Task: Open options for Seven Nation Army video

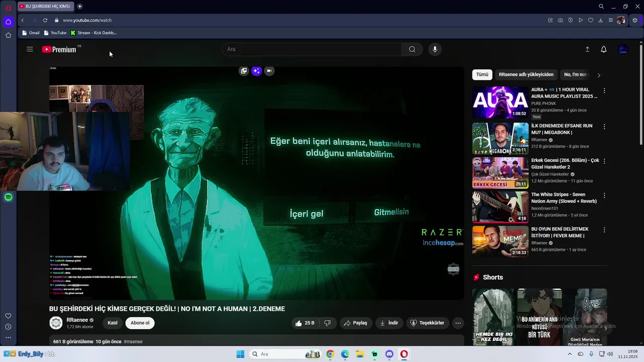Action: [x=604, y=195]
